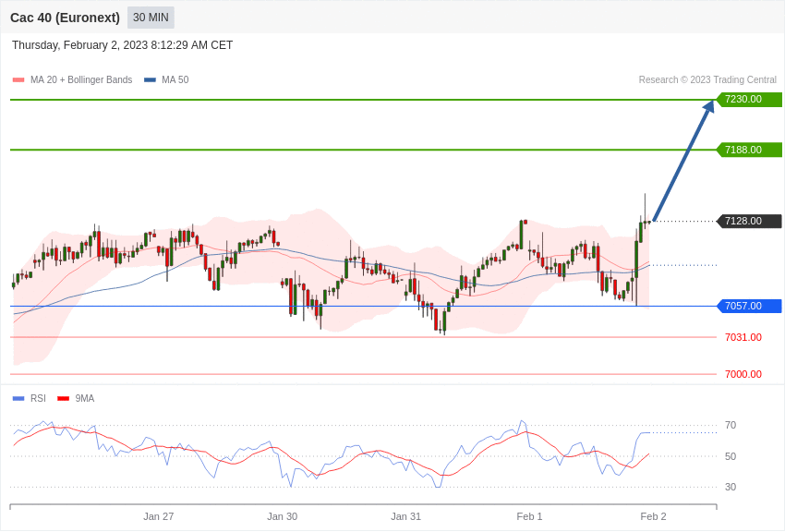The height and width of the screenshot is (532, 785).
Task: Click the 7128.00 current price tag
Action: click(749, 221)
